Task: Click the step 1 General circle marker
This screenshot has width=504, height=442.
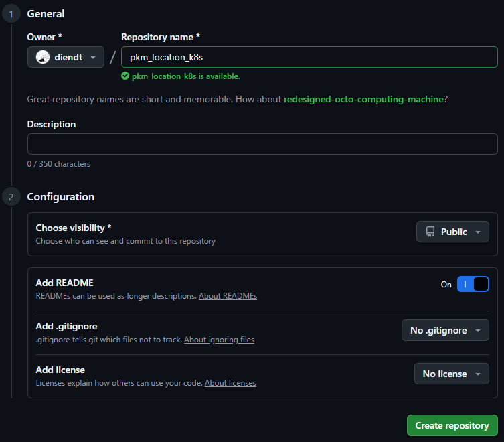Action: tap(11, 14)
